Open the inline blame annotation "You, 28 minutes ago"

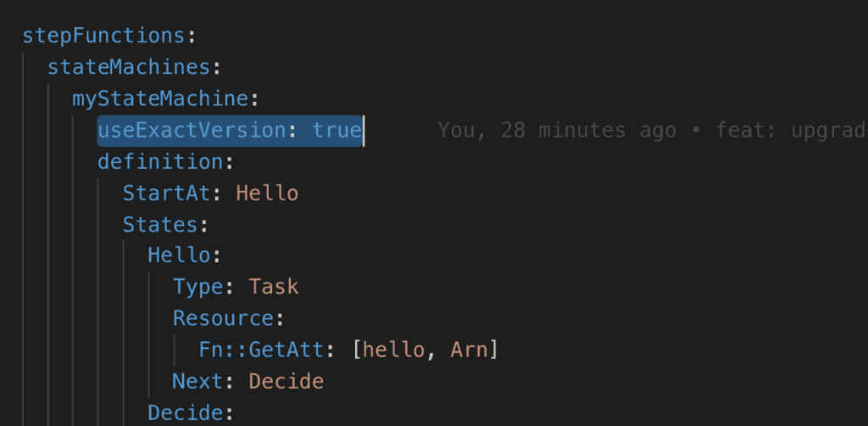coord(556,130)
